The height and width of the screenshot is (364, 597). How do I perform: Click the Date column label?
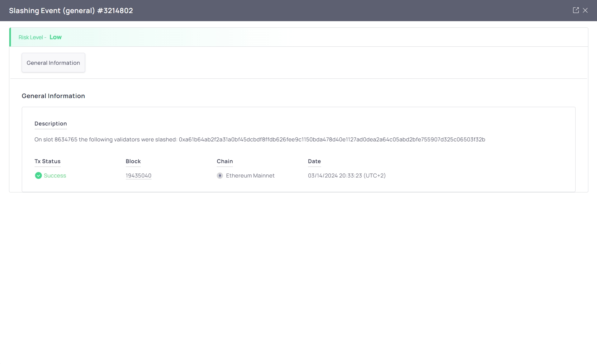[314, 161]
